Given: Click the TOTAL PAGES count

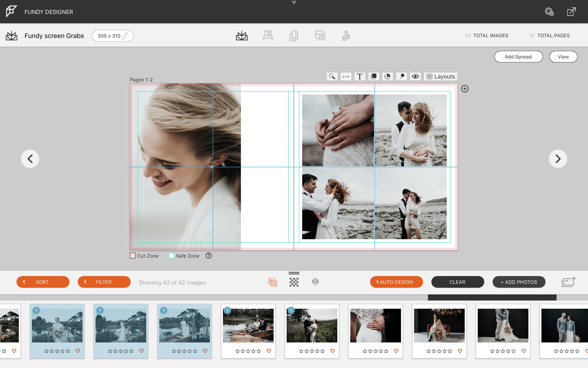Looking at the screenshot, I should [549, 36].
